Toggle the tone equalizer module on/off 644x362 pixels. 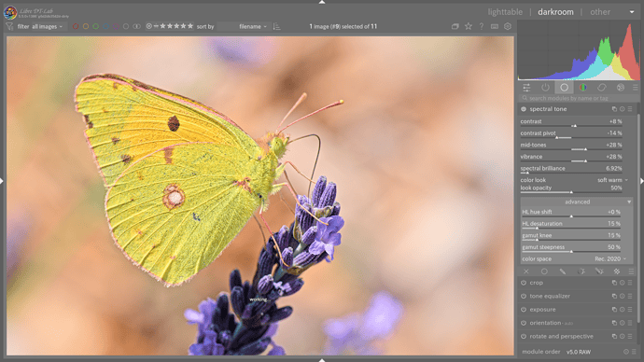(x=524, y=297)
